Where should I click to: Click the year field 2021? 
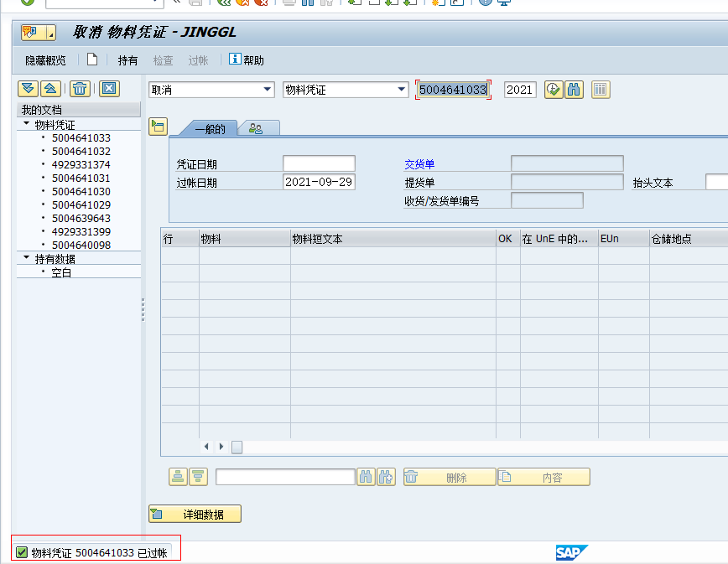[520, 90]
